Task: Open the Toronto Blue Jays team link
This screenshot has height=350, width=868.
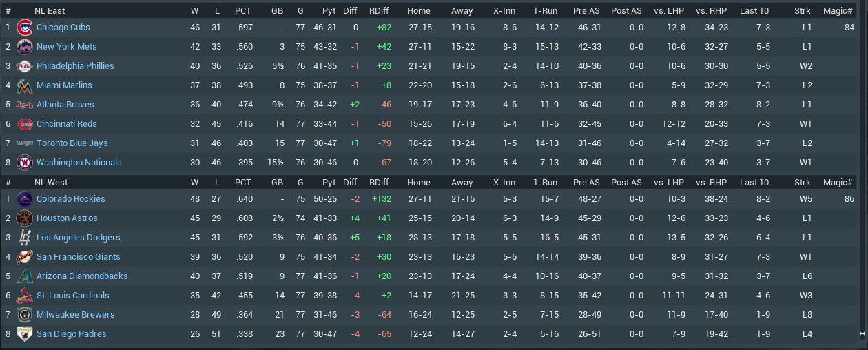Action: point(72,143)
